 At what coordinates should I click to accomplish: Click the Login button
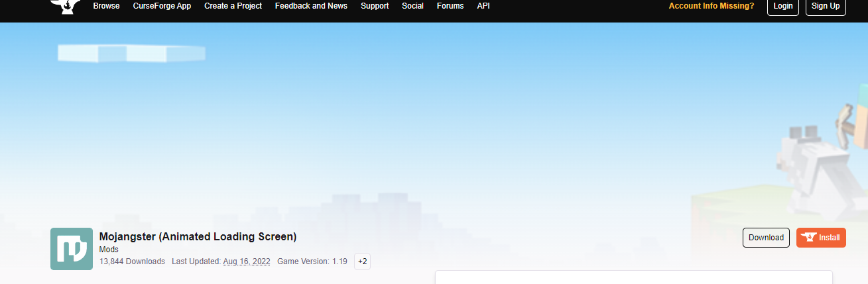pyautogui.click(x=783, y=6)
